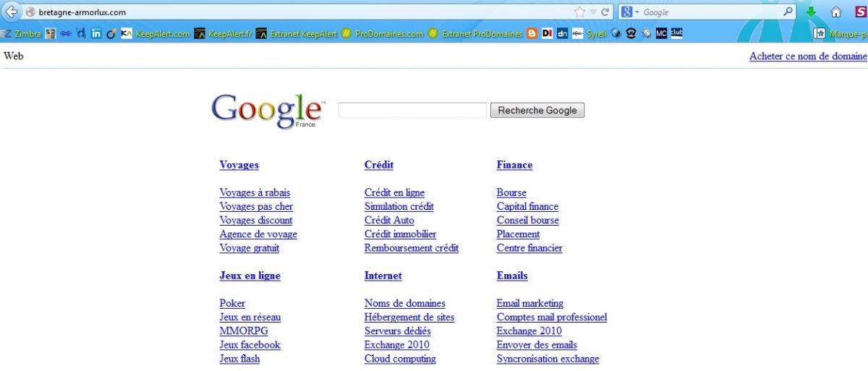Bookmark this page with the star icon

click(579, 12)
